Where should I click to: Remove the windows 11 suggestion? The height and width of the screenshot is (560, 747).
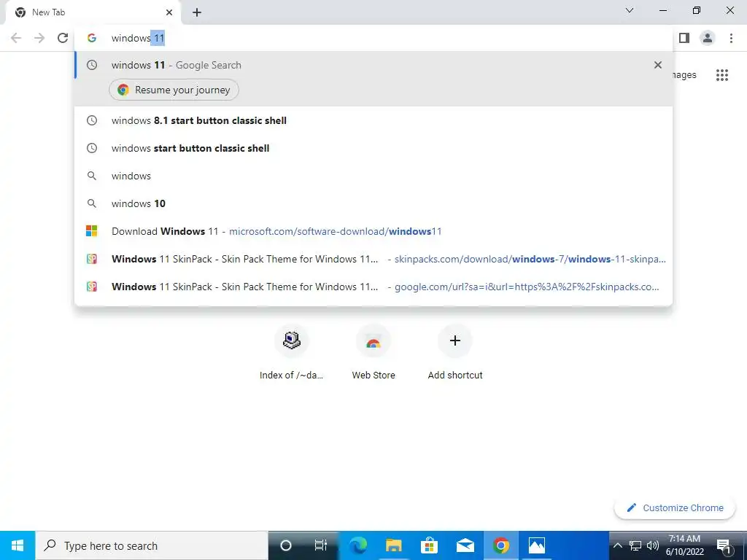pyautogui.click(x=658, y=65)
